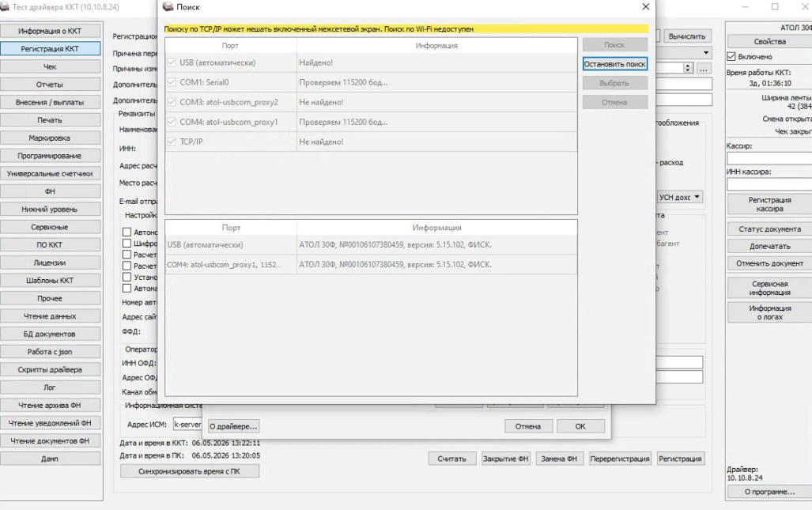Click the Статус документа button
812x510 pixels.
click(769, 229)
